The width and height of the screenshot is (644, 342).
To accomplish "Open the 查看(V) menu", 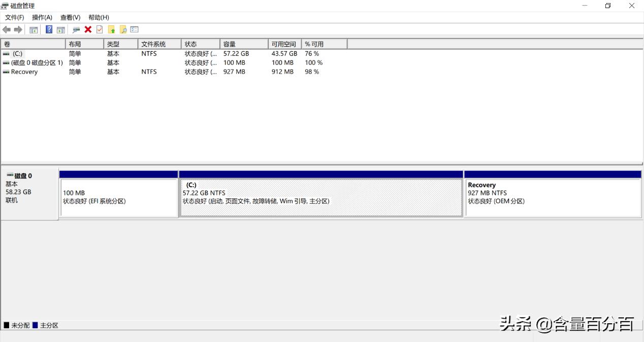I will point(71,17).
